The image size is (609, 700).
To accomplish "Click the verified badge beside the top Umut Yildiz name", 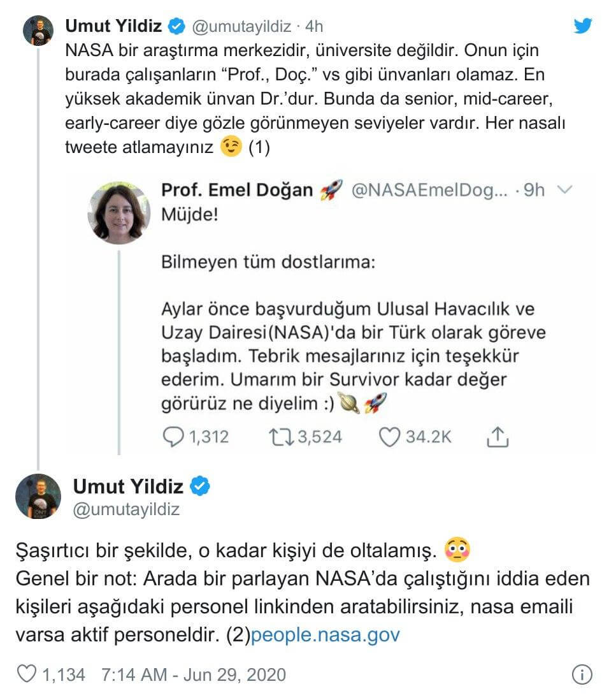I will (x=176, y=26).
